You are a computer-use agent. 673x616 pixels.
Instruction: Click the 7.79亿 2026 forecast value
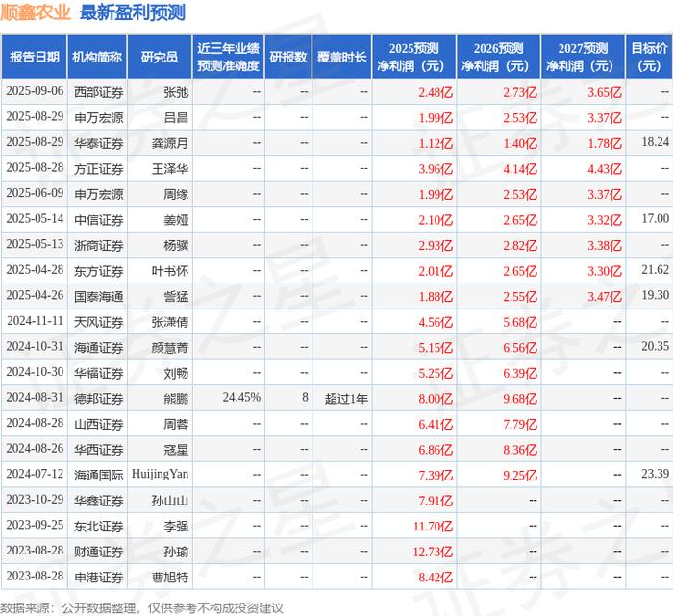[520, 424]
